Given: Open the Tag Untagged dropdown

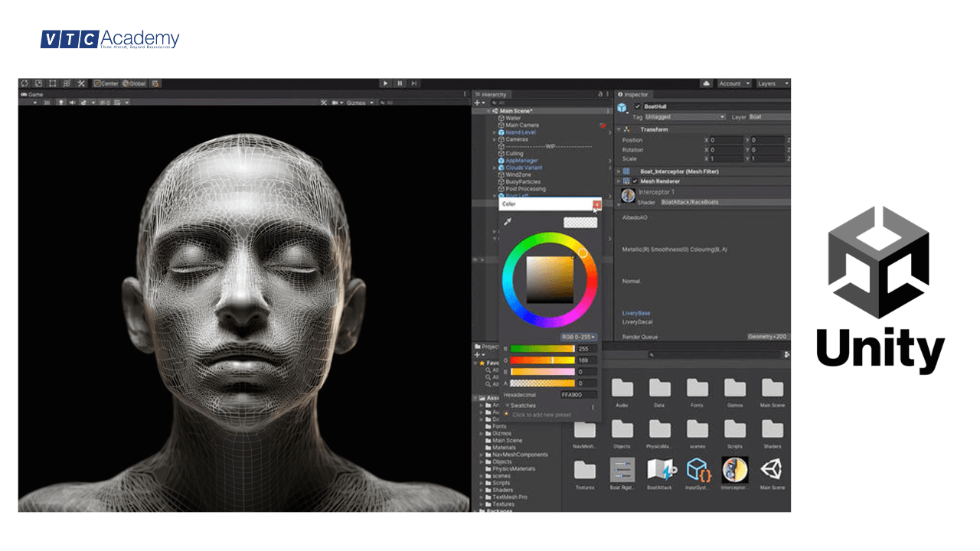Looking at the screenshot, I should tap(683, 116).
